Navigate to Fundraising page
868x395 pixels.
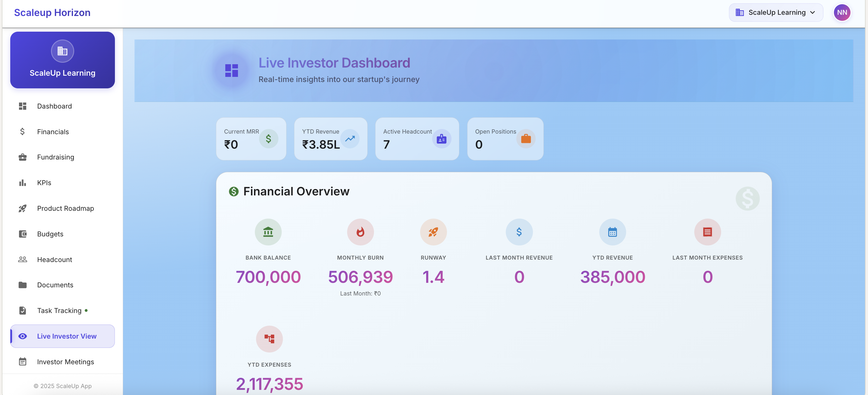click(62, 157)
